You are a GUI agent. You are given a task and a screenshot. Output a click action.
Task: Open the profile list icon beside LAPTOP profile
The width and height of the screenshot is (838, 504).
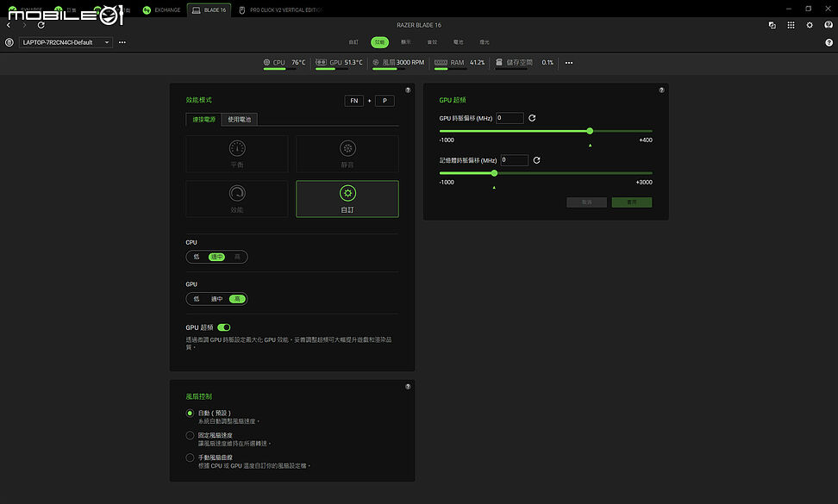[x=9, y=42]
